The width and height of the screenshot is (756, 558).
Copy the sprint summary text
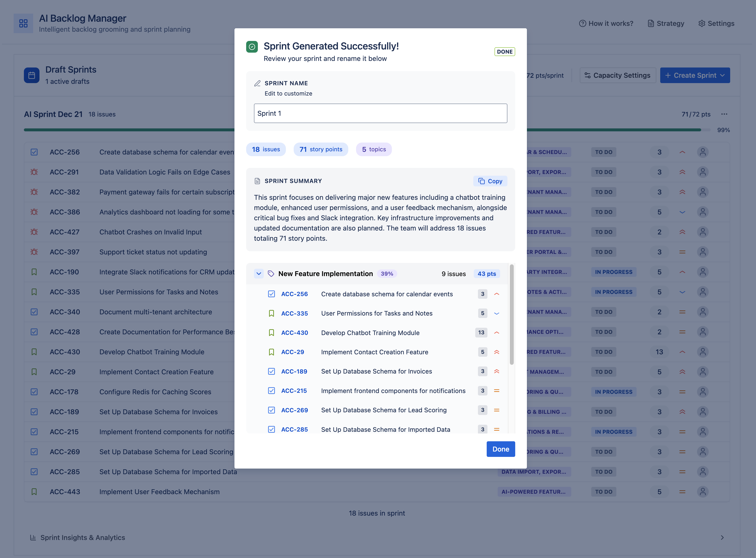pyautogui.click(x=490, y=181)
